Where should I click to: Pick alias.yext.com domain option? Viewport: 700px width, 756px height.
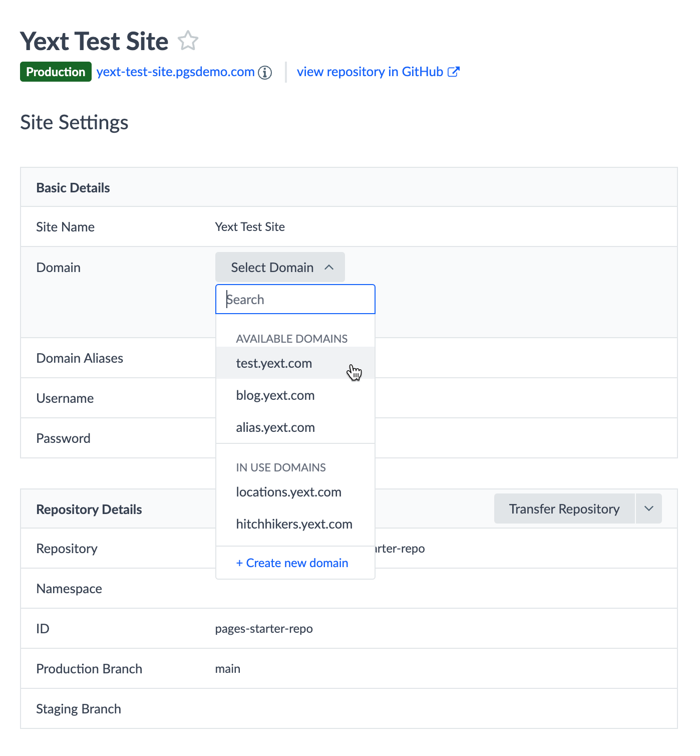(295, 427)
